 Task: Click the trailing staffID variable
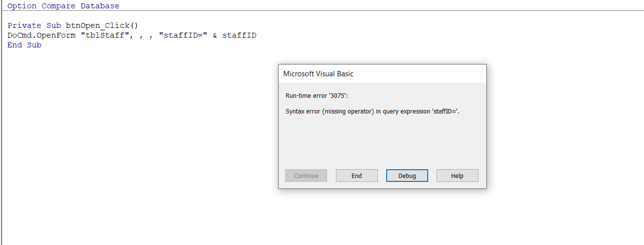[x=239, y=35]
